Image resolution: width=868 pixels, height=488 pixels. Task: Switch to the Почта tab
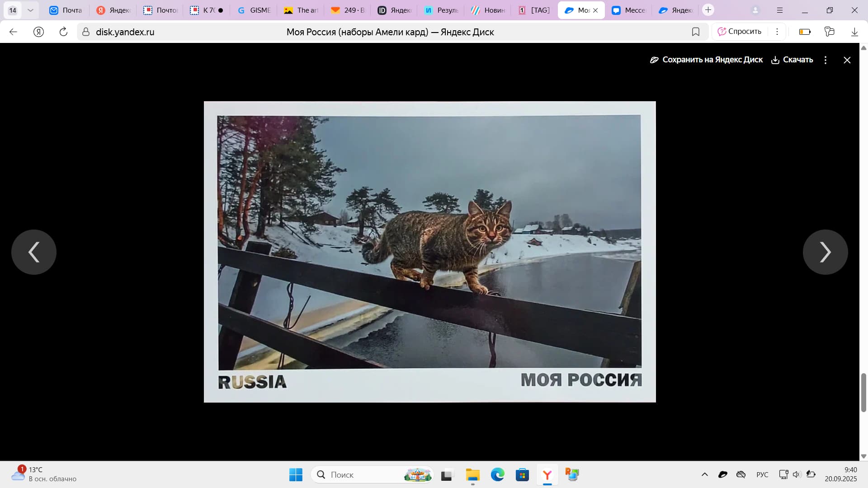[66, 10]
